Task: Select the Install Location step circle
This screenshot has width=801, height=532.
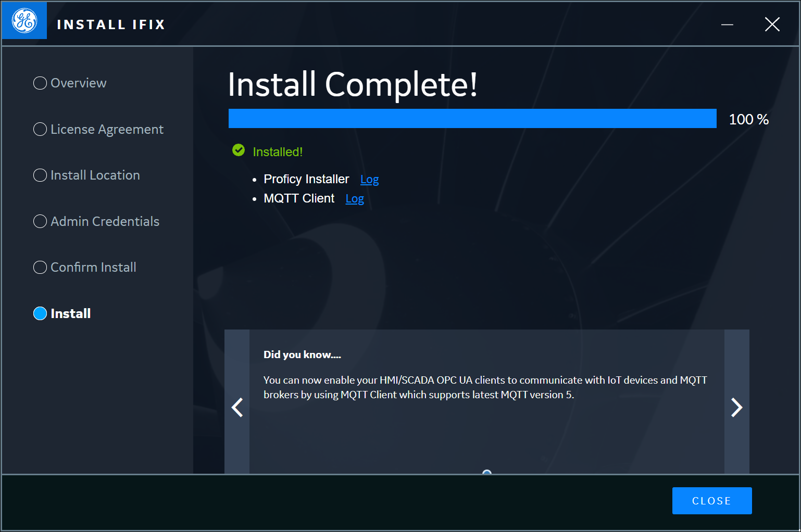Action: pyautogui.click(x=40, y=175)
